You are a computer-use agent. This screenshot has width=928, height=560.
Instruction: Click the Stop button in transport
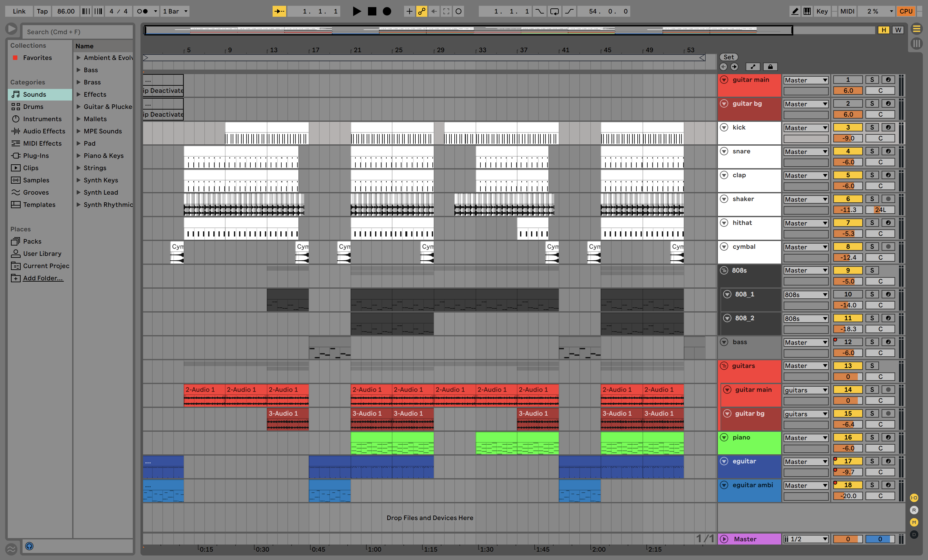coord(372,11)
